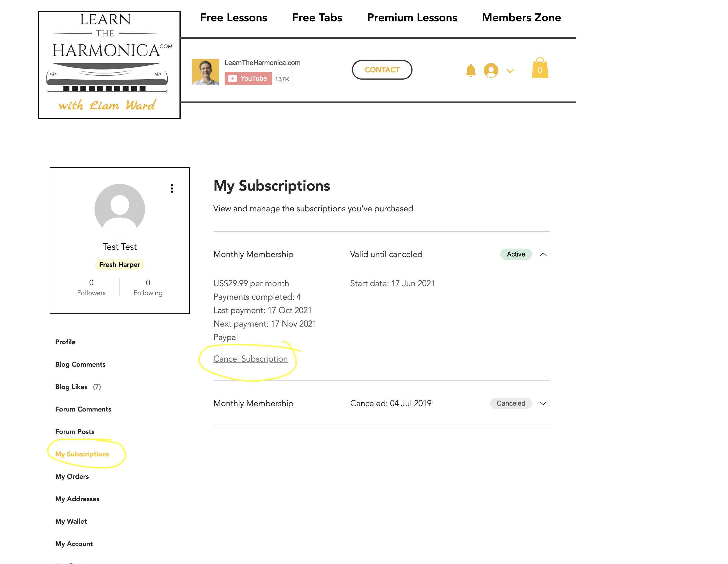Open Forum Comments in sidebar

point(83,409)
